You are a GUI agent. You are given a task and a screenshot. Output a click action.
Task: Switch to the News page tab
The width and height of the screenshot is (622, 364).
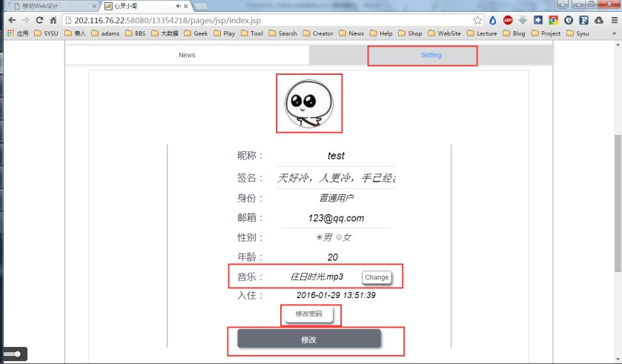coord(187,55)
